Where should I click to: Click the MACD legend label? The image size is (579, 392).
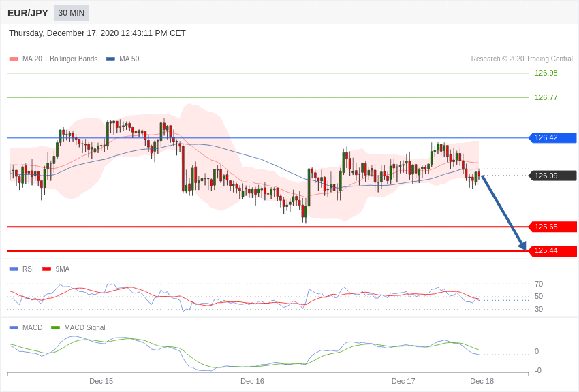(x=33, y=327)
